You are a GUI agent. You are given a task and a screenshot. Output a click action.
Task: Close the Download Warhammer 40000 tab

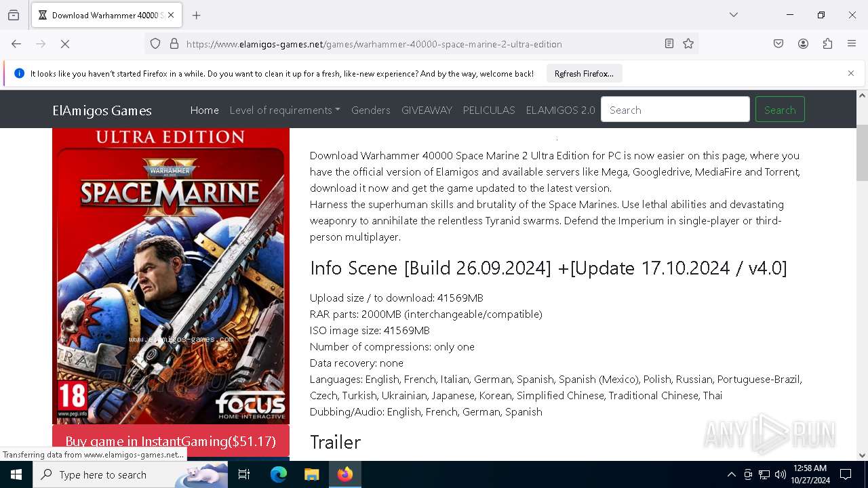click(x=171, y=15)
